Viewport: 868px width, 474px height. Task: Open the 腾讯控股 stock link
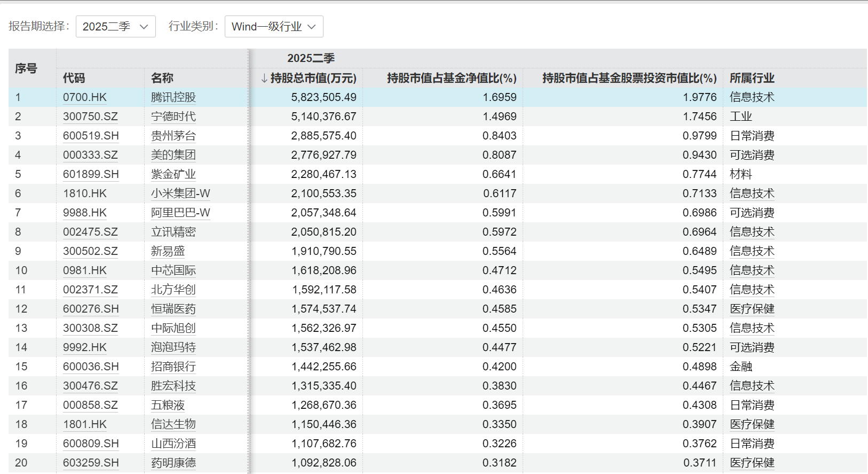pos(173,97)
